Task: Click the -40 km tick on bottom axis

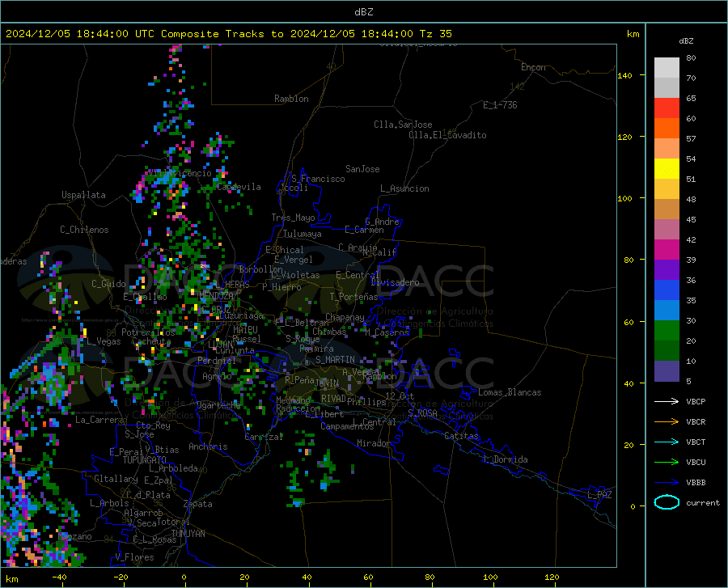Action: point(59,577)
